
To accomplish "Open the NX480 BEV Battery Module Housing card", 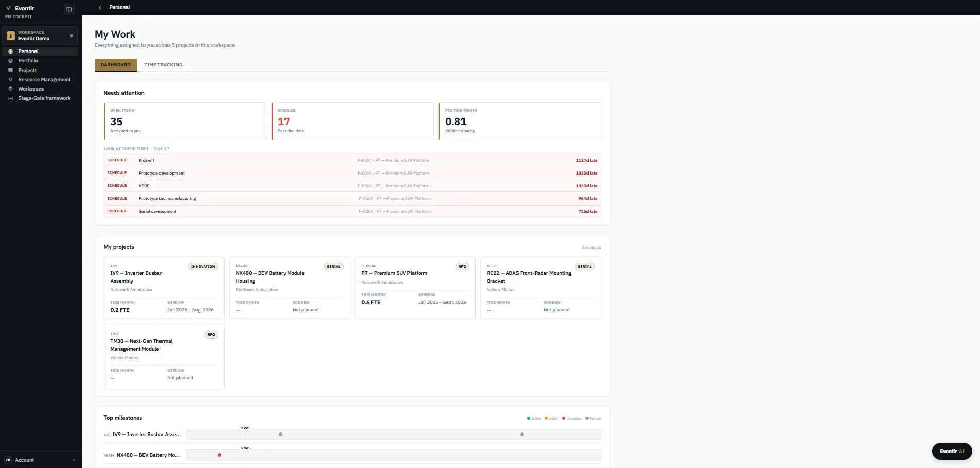I will point(290,288).
